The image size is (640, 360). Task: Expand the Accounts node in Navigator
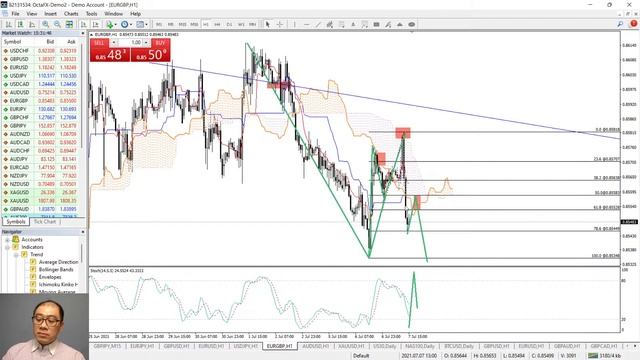click(7, 240)
